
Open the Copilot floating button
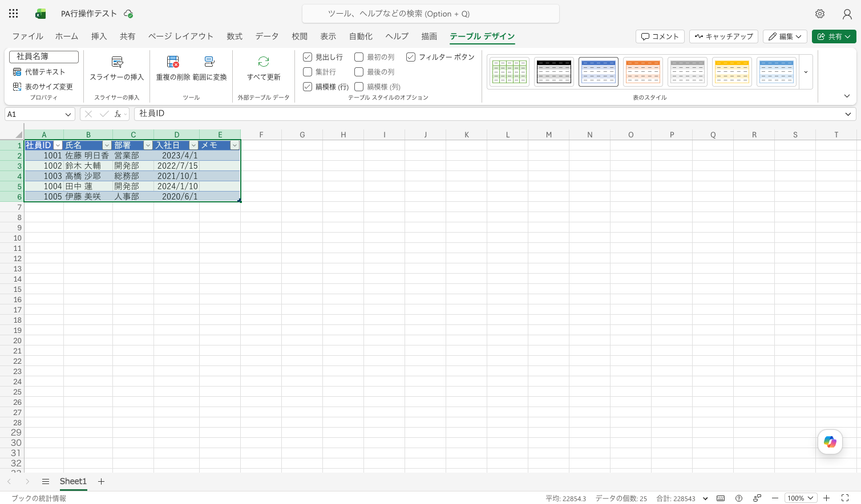[830, 442]
